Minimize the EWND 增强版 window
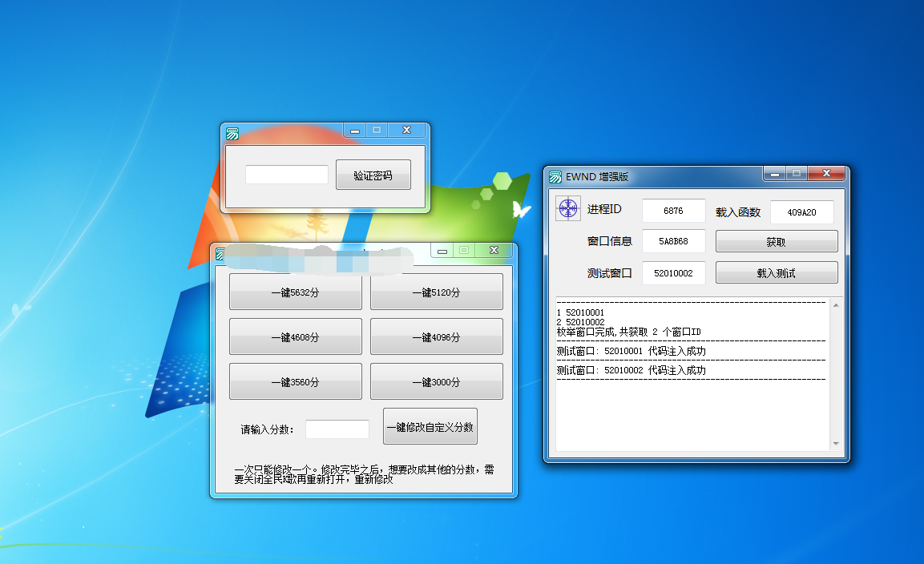 pos(775,174)
